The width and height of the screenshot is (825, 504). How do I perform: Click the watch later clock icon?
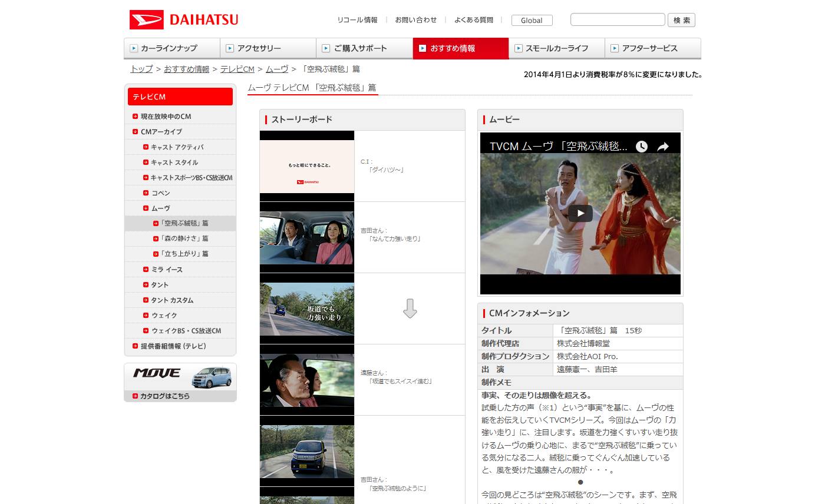pyautogui.click(x=642, y=147)
